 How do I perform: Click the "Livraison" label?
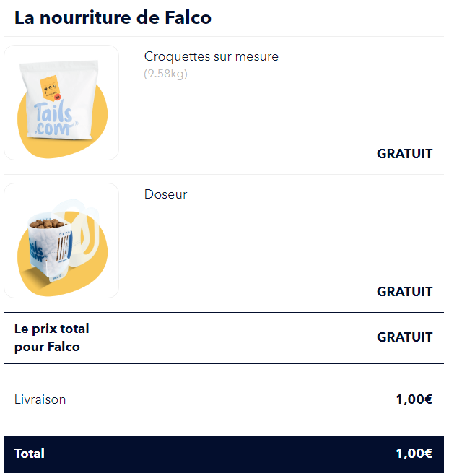click(x=40, y=399)
